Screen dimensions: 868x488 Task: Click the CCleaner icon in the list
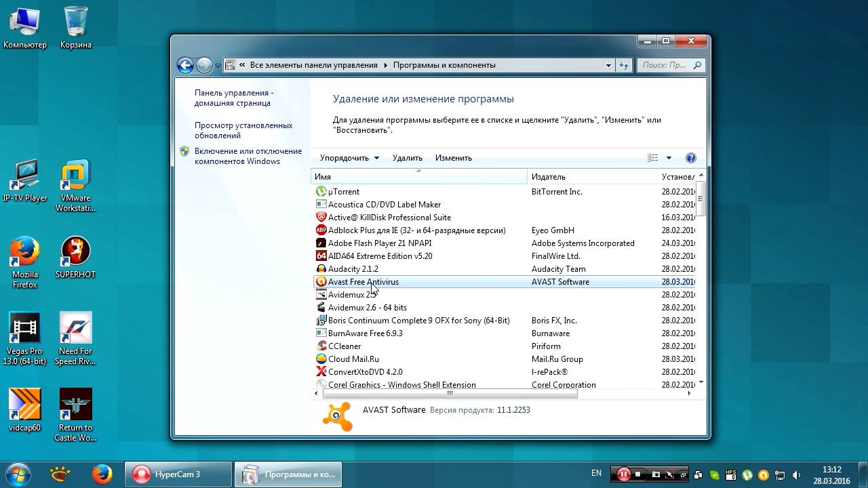pyautogui.click(x=321, y=346)
